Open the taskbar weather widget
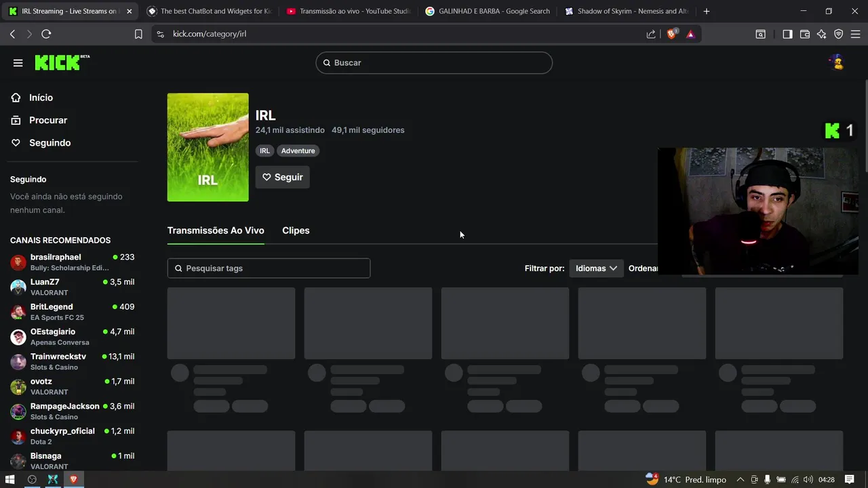The image size is (868, 488). tap(686, 479)
